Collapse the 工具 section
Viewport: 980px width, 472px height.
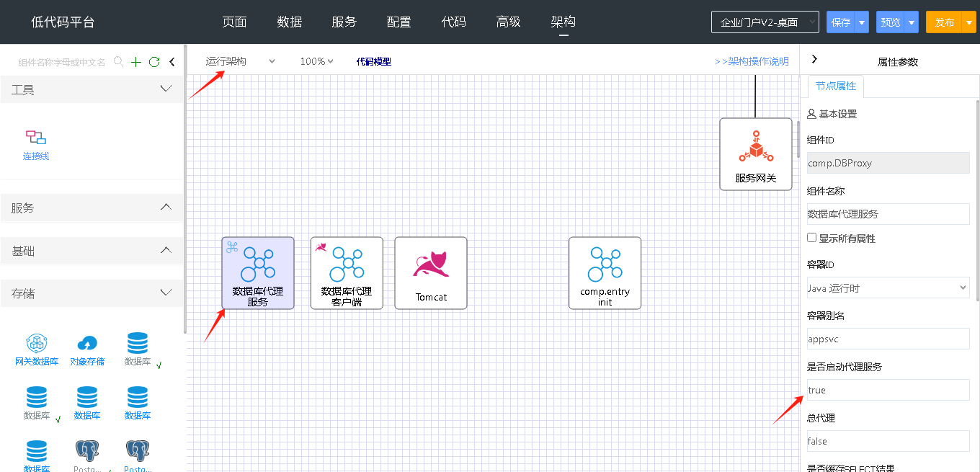(x=92, y=89)
